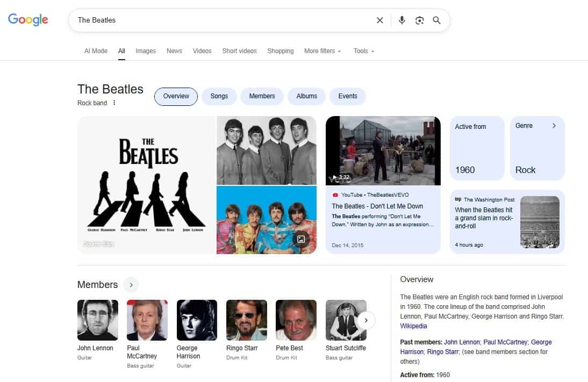Screen dimensions: 588x382
Task: Select the Albums filter chip
Action: [306, 96]
